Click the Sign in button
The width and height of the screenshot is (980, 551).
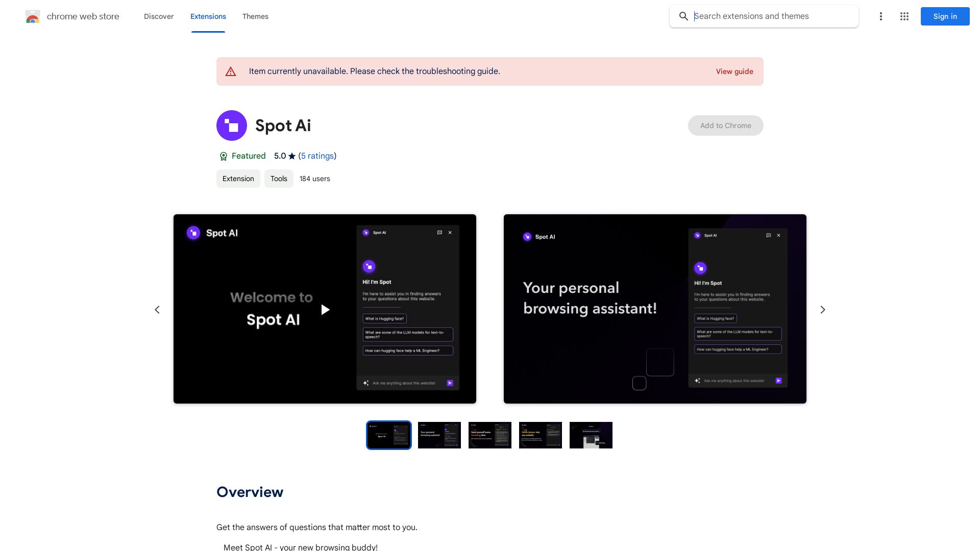tap(945, 16)
